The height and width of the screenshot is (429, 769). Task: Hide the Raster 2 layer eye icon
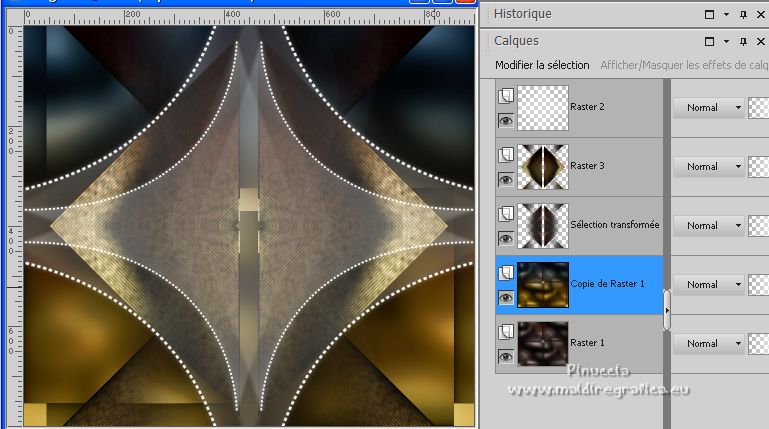(506, 121)
